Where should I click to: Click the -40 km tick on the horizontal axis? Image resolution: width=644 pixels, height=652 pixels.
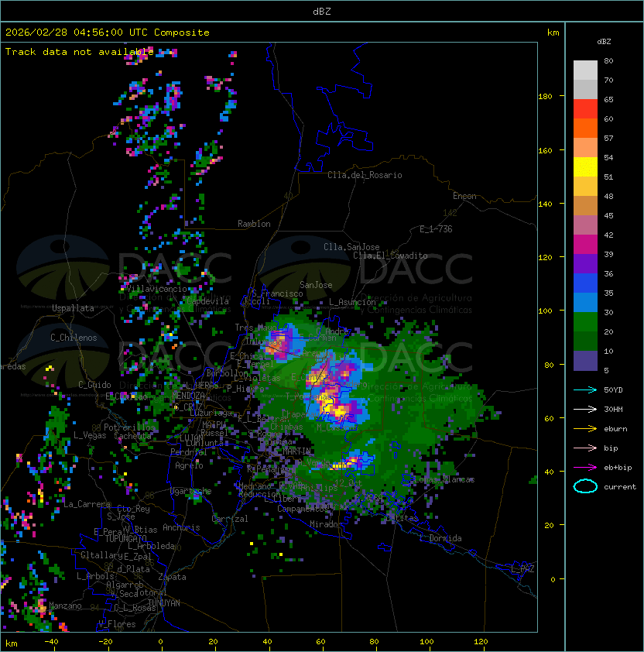click(51, 642)
